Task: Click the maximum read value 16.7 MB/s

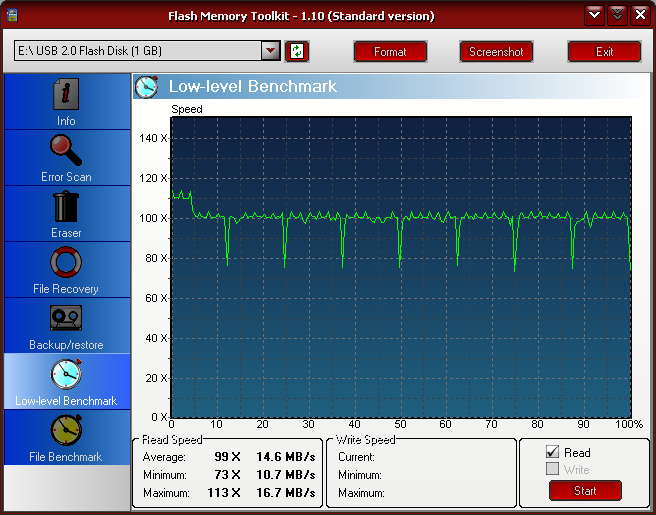Action: point(286,493)
